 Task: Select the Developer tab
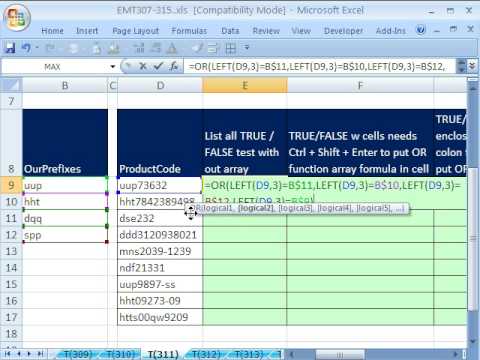[x=343, y=31]
